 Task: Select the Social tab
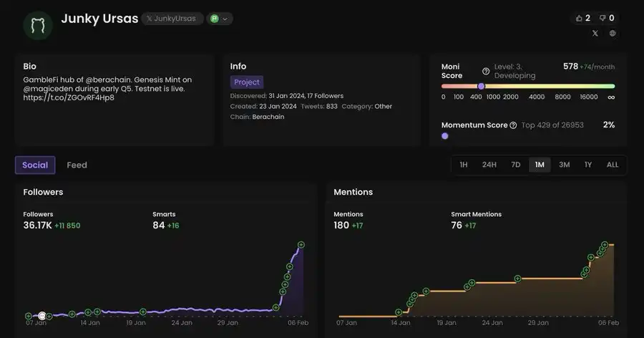coord(35,165)
